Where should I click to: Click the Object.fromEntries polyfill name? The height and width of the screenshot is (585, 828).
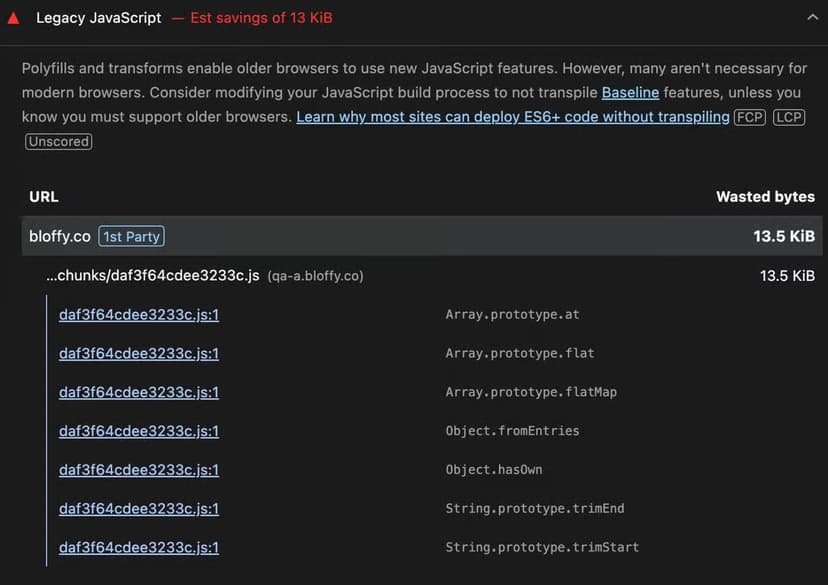point(512,431)
